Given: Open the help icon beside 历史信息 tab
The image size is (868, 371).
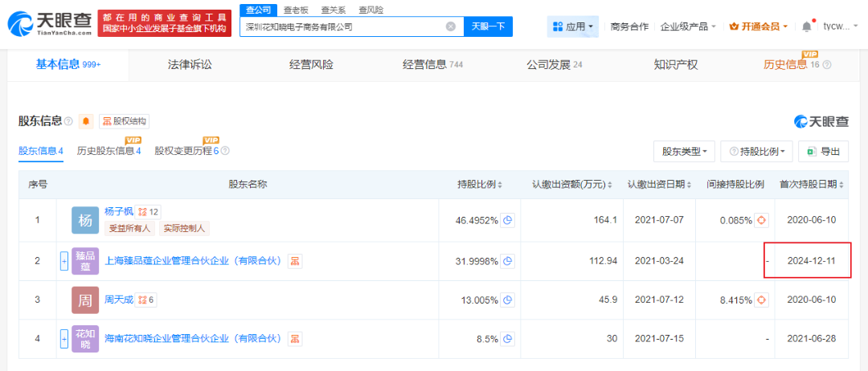Looking at the screenshot, I should [x=827, y=65].
